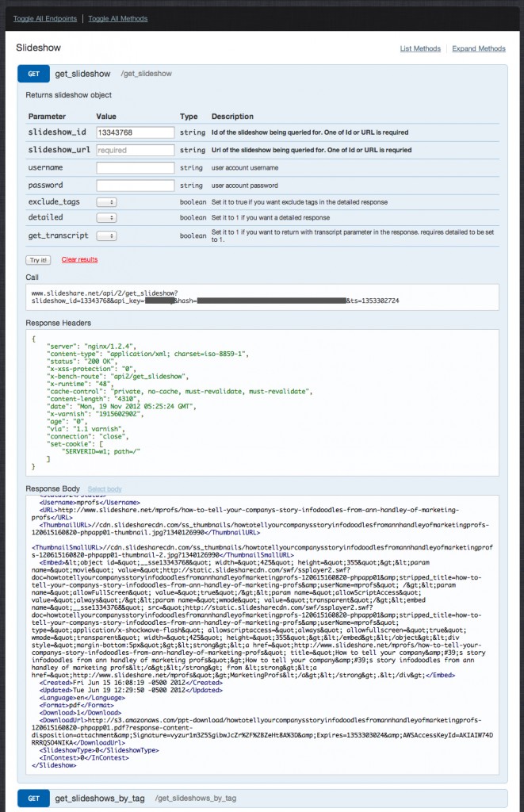Expand the get_slideshow method name
Viewport: 524px width, 812px height.
(x=81, y=75)
